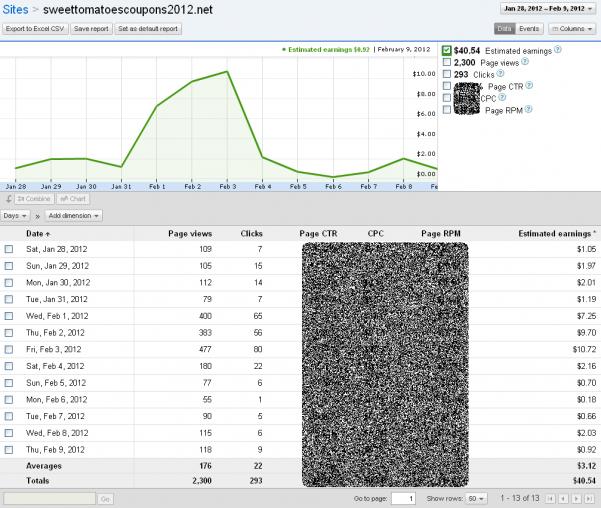The image size is (601, 508).
Task: Click the Go button beside filter box
Action: 105,499
